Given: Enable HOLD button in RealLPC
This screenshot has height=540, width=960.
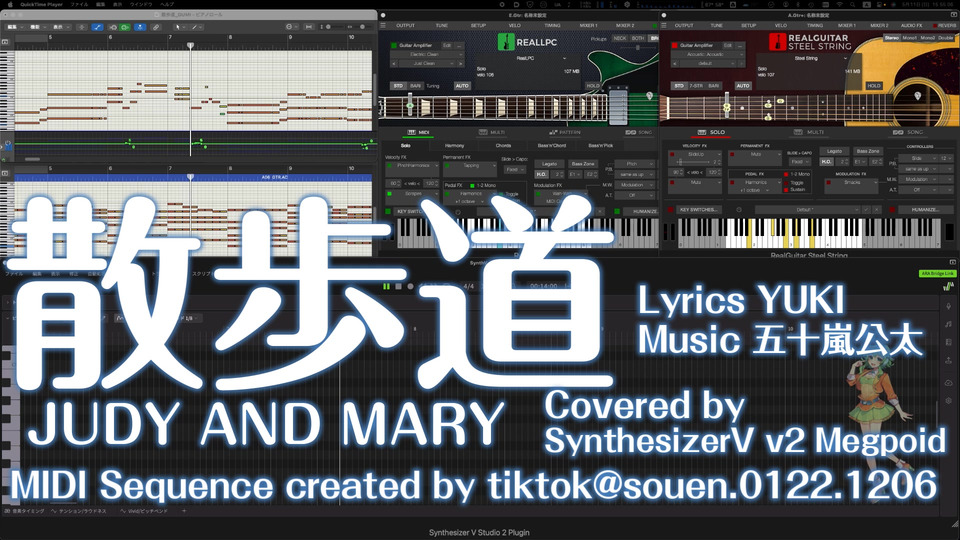Looking at the screenshot, I should point(593,86).
